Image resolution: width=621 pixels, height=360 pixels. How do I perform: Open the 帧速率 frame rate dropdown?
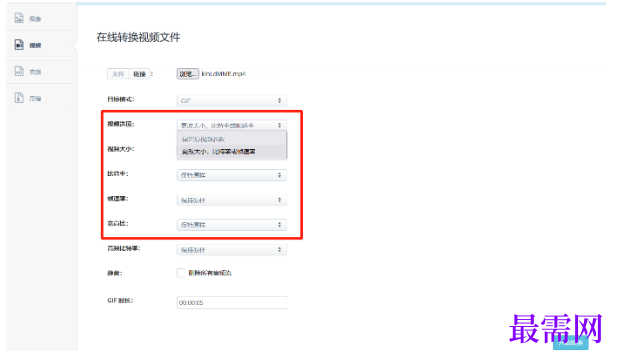[x=232, y=200]
